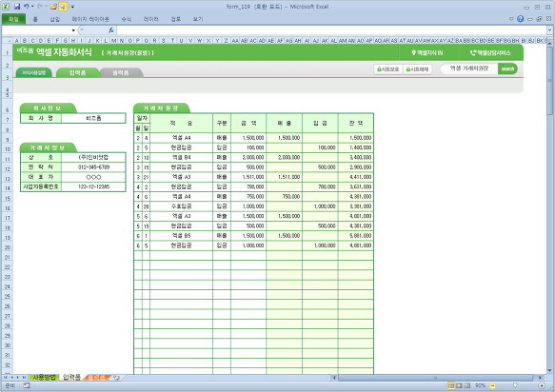Switch to the 보기 View ribbon tab
The width and height of the screenshot is (555, 392).
tap(197, 19)
